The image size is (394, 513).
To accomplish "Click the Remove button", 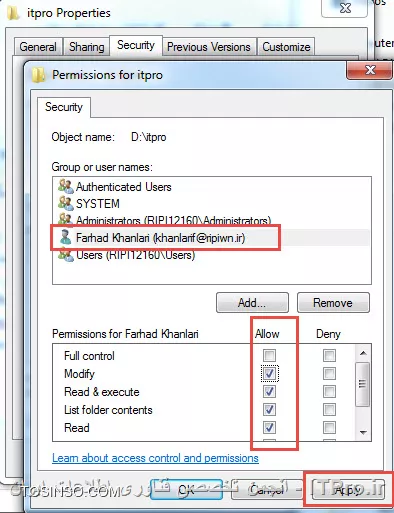I will point(333,303).
